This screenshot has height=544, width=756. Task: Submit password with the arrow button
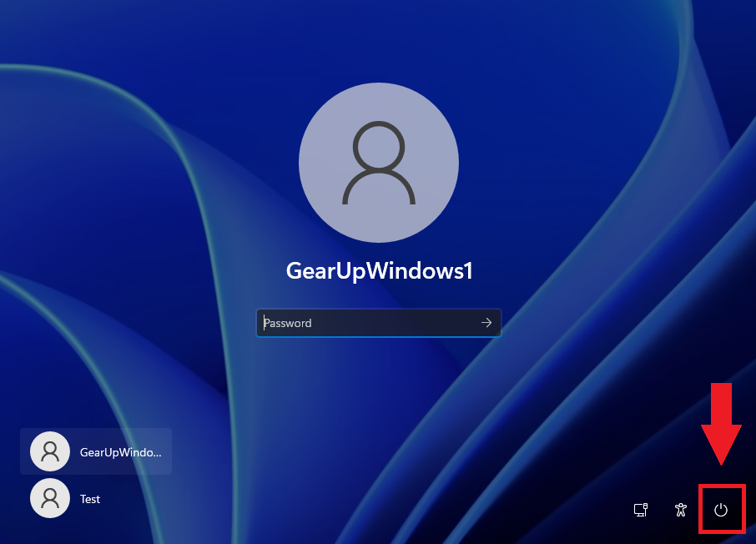coord(486,323)
